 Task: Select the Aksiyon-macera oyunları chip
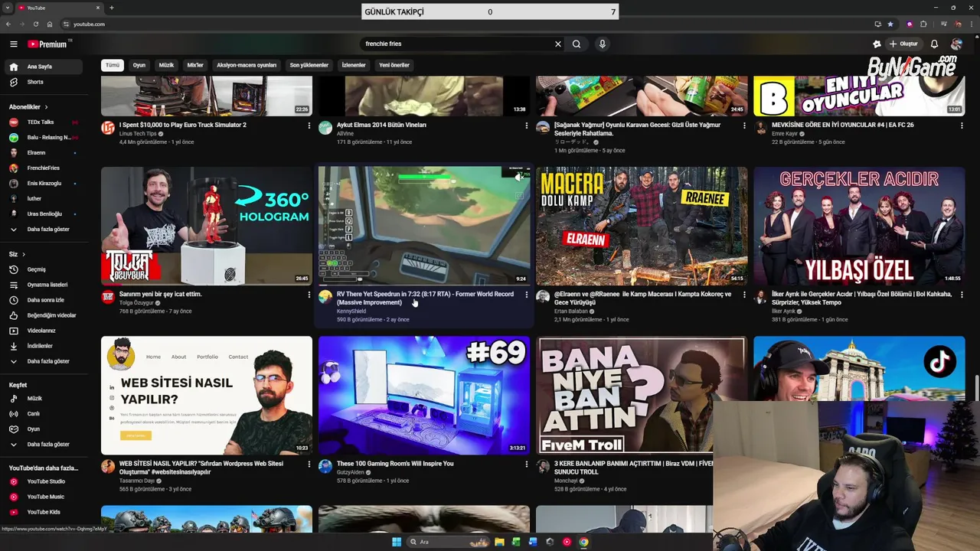(x=247, y=65)
